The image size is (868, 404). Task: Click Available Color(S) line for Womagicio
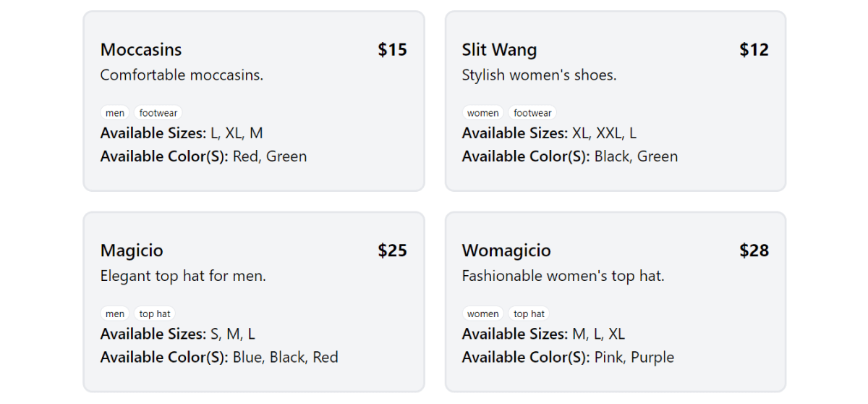tap(568, 358)
